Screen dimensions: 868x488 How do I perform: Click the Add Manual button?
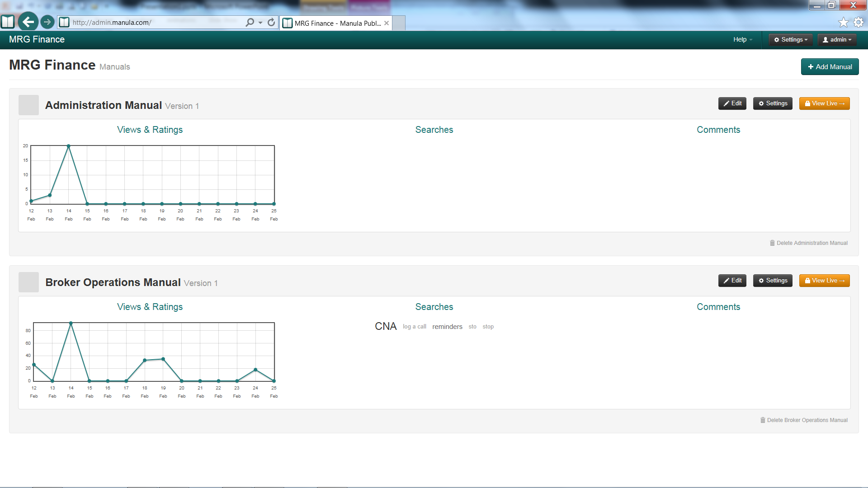pos(830,67)
